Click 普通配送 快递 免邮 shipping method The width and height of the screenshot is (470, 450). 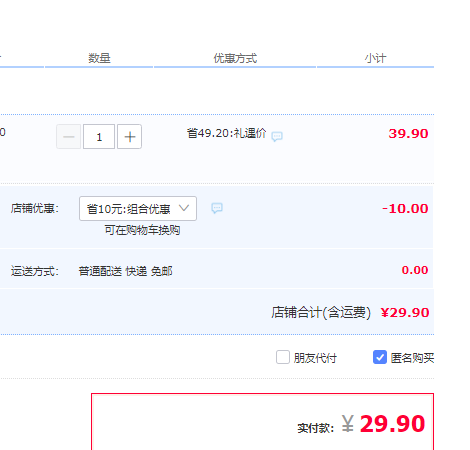(125, 271)
